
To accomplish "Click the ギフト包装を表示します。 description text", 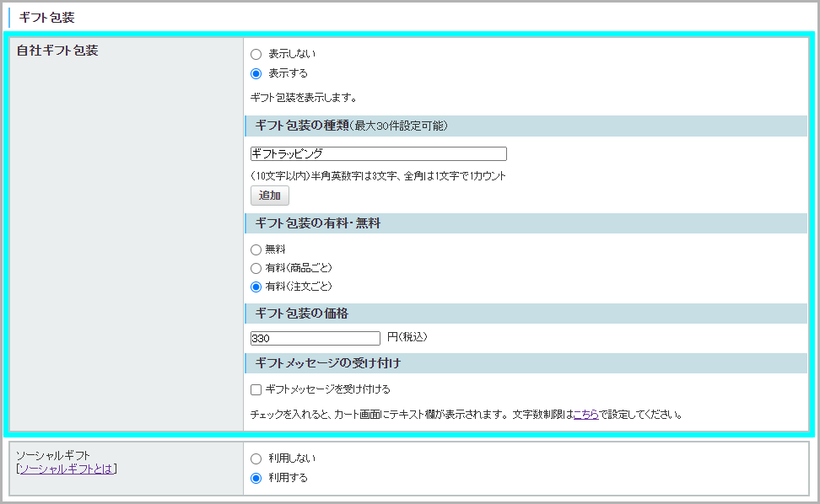I will coord(304,98).
